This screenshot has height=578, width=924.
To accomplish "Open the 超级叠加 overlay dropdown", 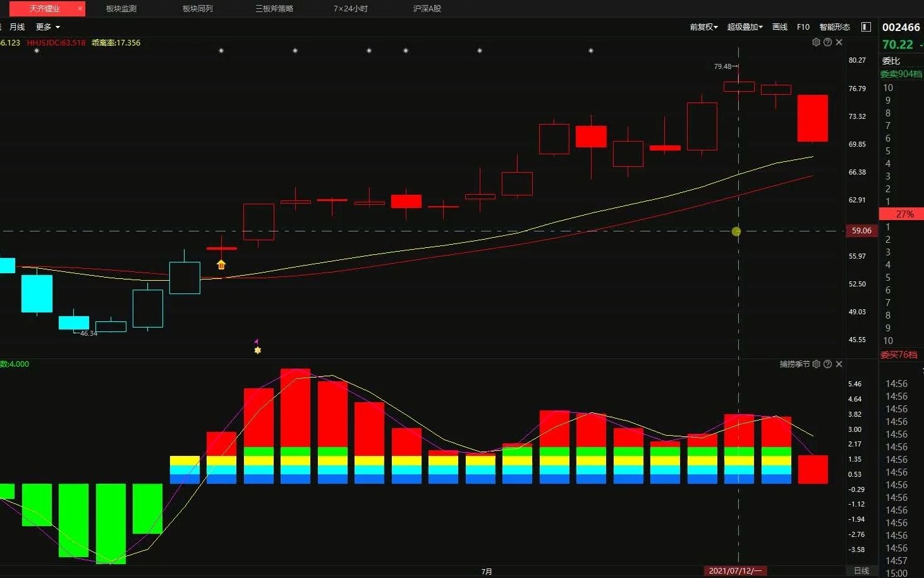I will 745,27.
